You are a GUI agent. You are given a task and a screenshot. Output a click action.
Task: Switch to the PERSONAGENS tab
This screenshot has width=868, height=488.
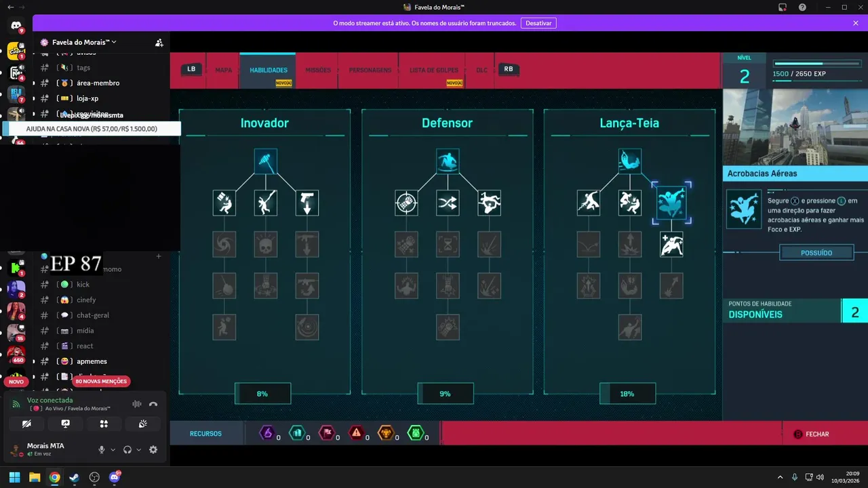tap(370, 70)
